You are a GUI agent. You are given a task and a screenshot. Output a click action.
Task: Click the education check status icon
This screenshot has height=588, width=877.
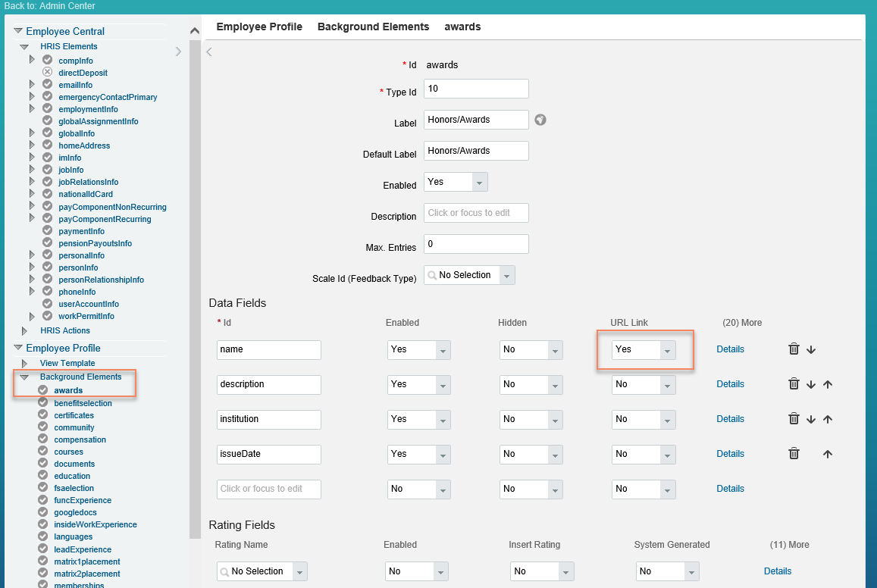(43, 475)
